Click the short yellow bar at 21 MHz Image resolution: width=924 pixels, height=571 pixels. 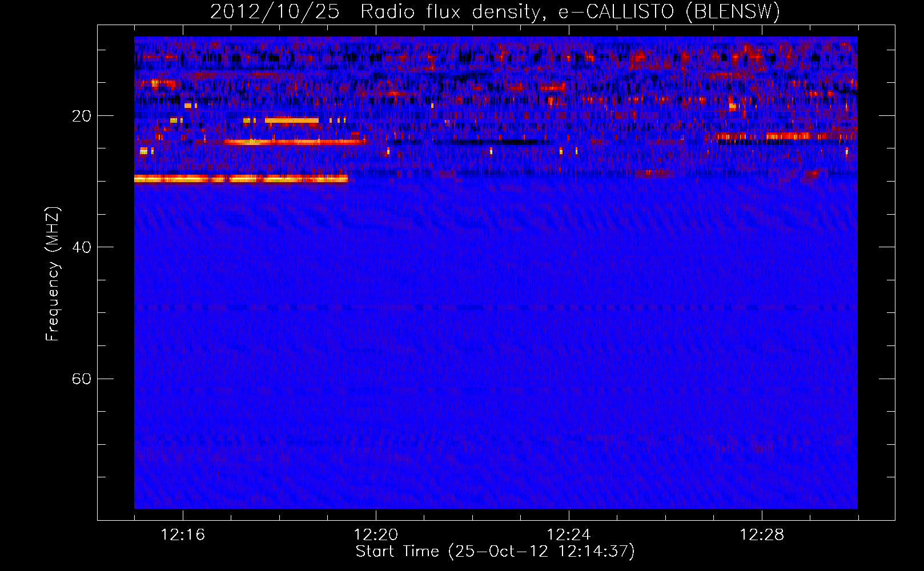coord(291,120)
